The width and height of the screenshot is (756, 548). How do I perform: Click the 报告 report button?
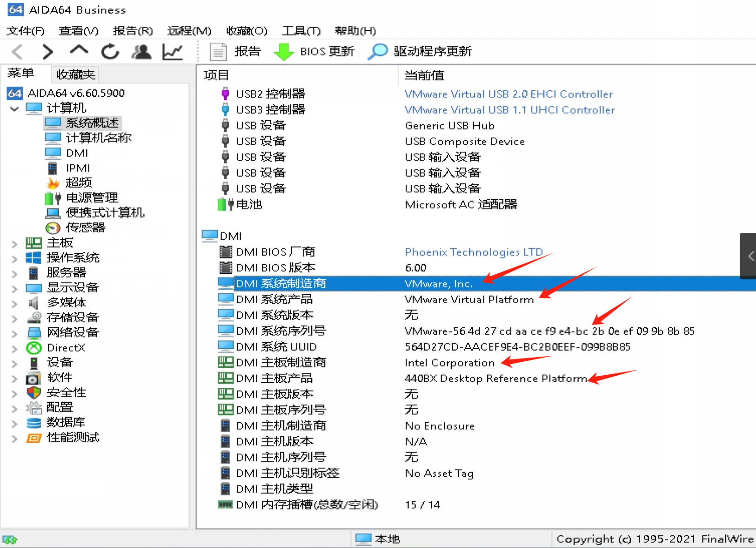[235, 51]
